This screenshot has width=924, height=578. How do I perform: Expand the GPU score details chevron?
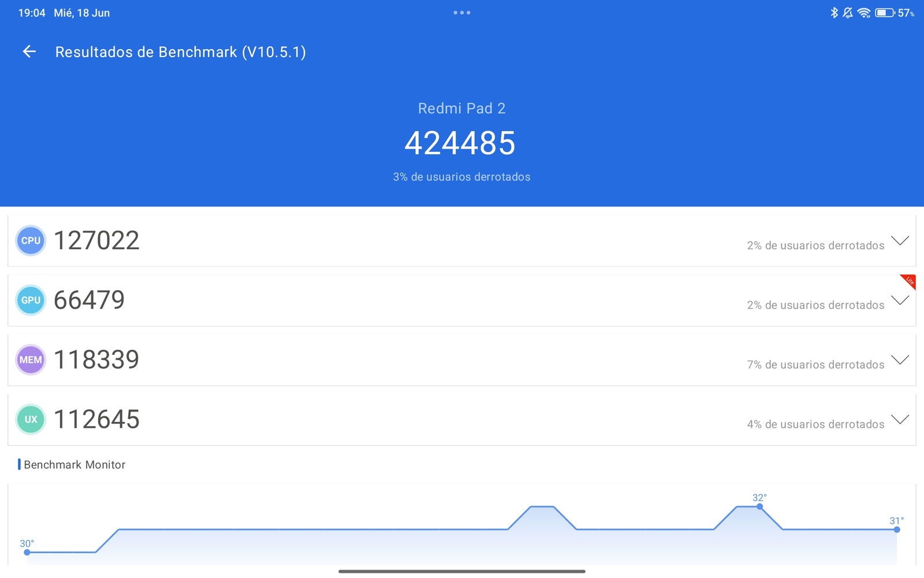pyautogui.click(x=900, y=300)
